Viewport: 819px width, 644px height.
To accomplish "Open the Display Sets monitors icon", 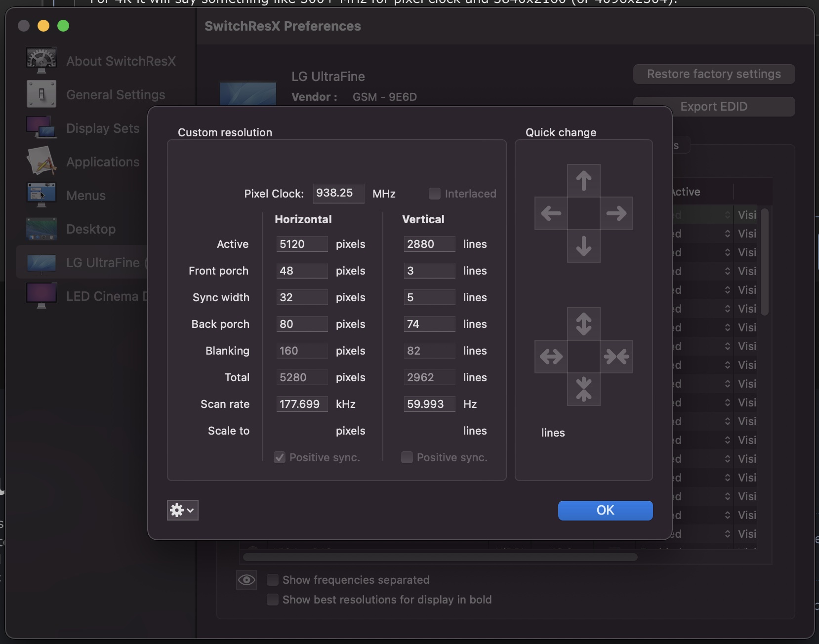I will (x=41, y=128).
